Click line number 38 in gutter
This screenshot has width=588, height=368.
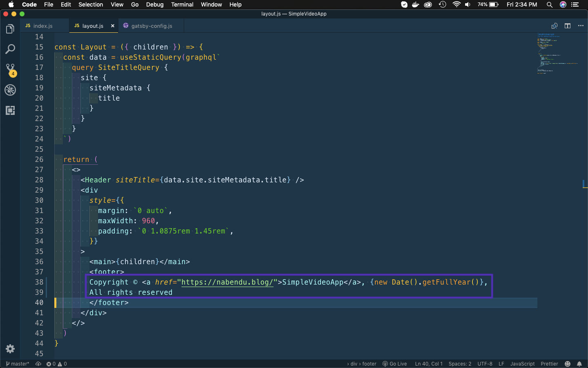(x=39, y=282)
